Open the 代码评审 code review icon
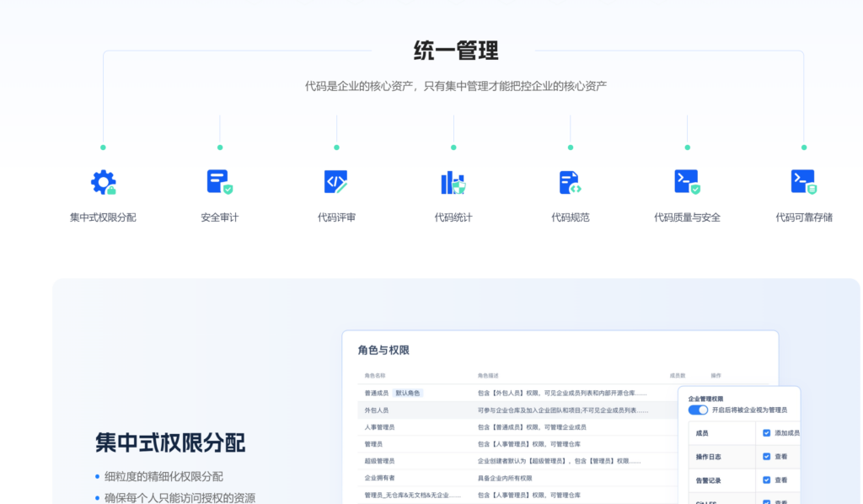This screenshot has height=504, width=863. coord(336,181)
